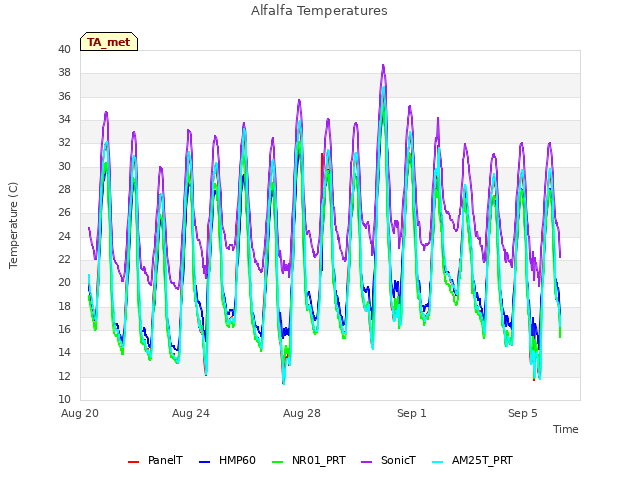
Task: Click the Aug 20 x-axis tick label
Action: point(80,413)
